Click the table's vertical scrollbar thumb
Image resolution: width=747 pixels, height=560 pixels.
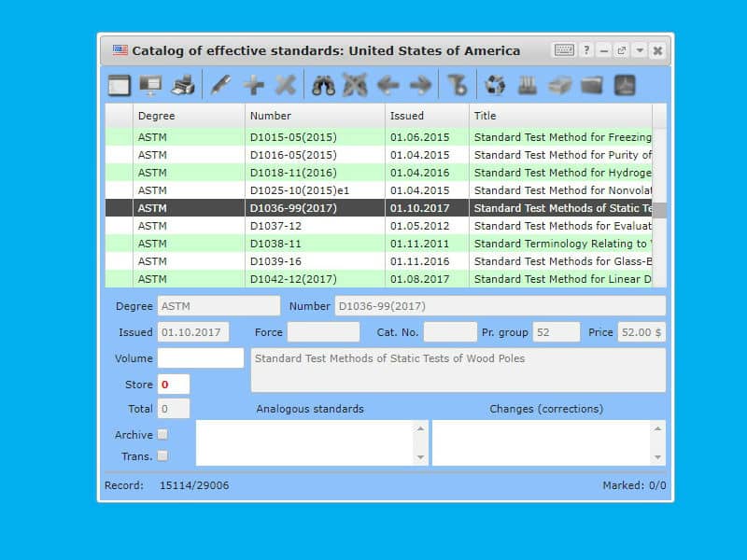[x=659, y=210]
